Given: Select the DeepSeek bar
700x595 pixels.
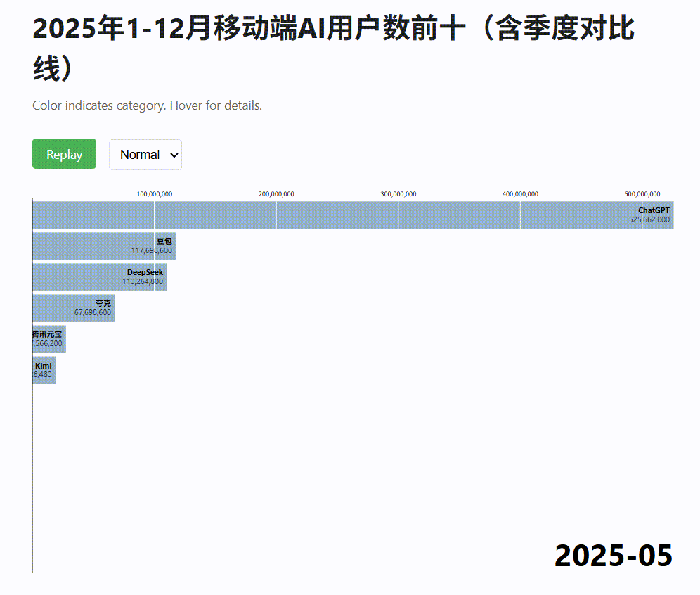Looking at the screenshot, I should (98, 276).
